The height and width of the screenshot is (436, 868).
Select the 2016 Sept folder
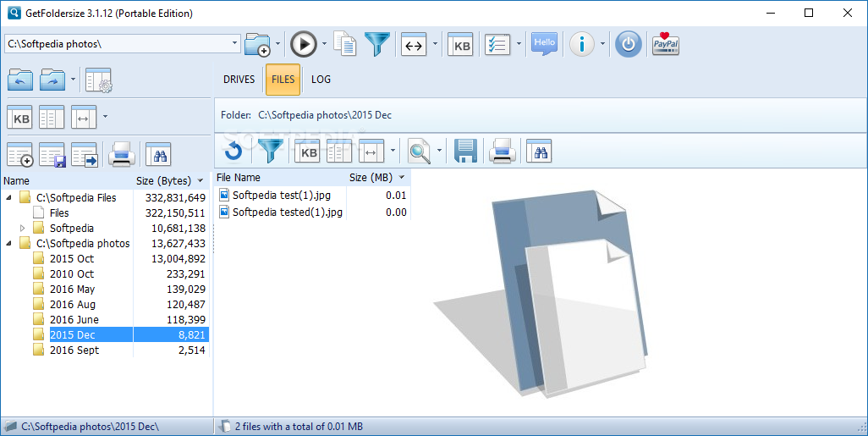(74, 350)
